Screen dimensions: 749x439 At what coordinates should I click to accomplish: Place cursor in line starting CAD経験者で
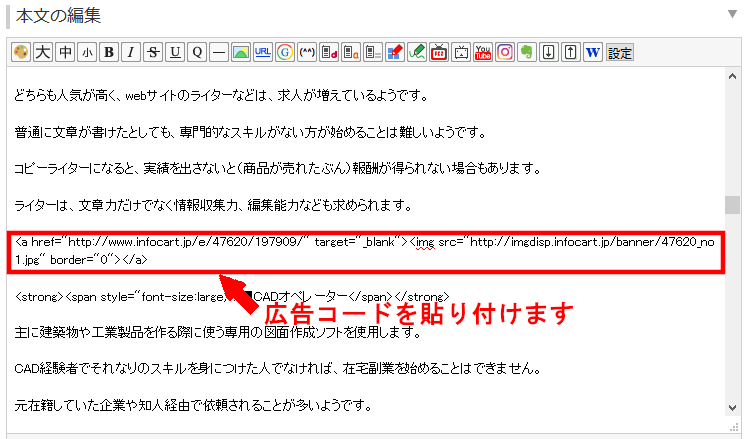point(278,368)
